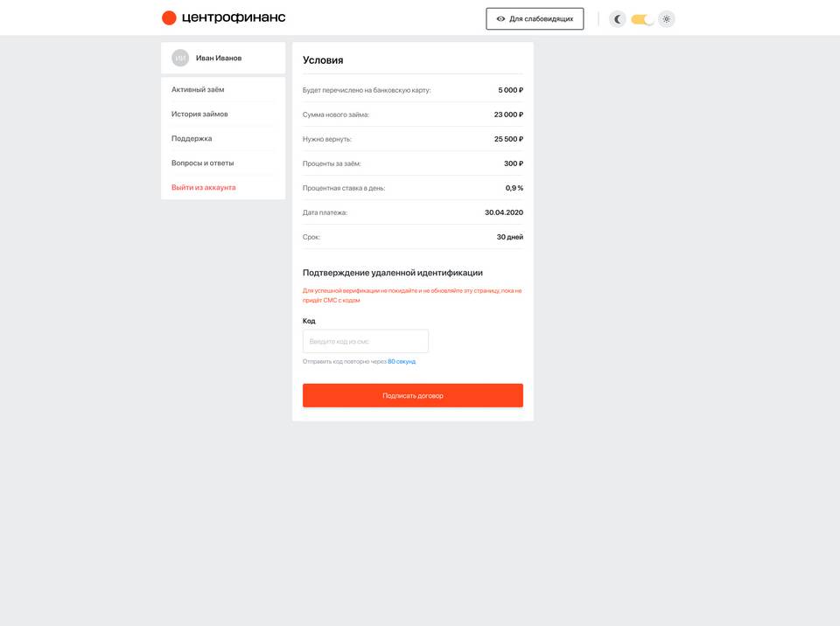Select the dark mode moon icon
This screenshot has width=840, height=626.
click(618, 19)
